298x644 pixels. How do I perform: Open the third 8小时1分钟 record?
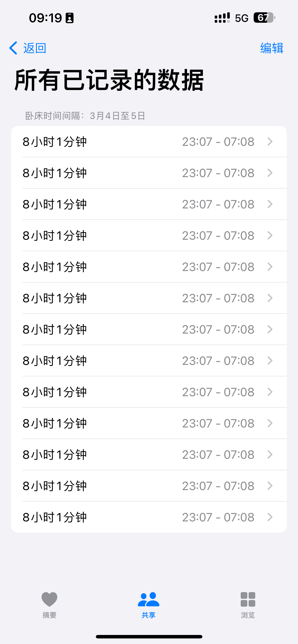(55, 204)
